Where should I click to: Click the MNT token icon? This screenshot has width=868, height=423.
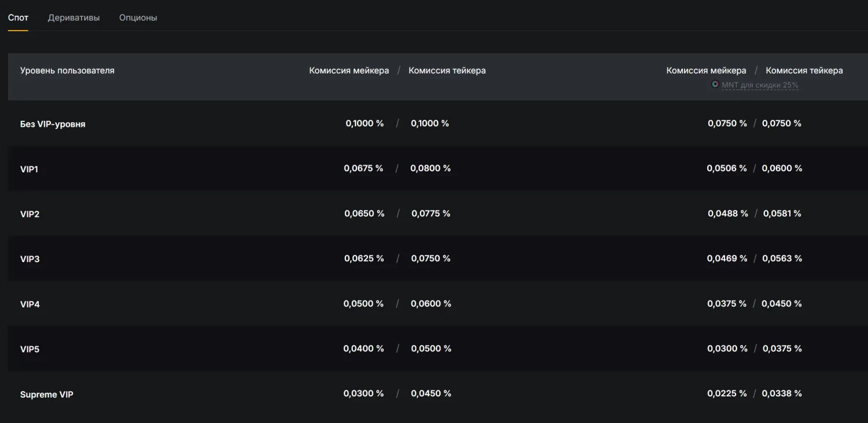point(715,84)
